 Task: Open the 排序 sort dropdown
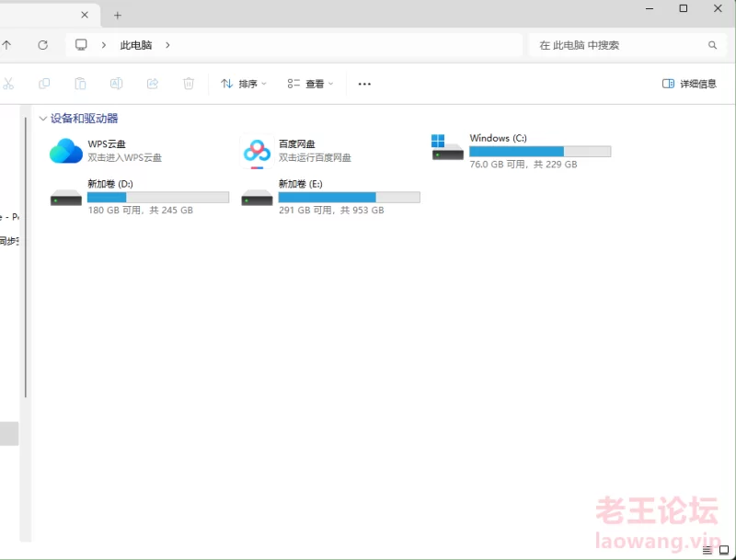point(244,84)
